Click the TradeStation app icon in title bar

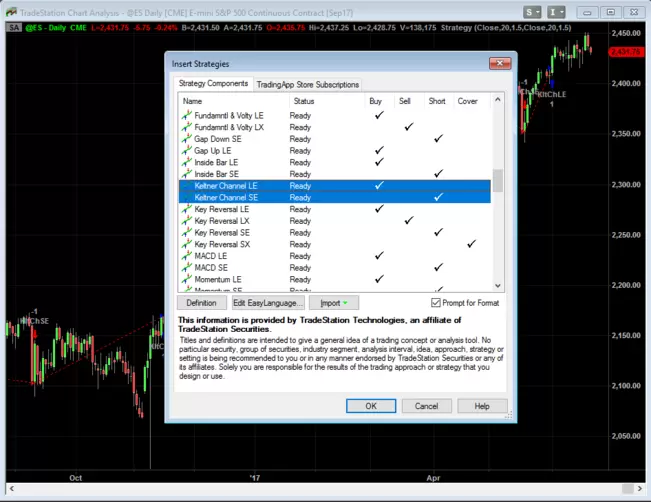pos(11,12)
